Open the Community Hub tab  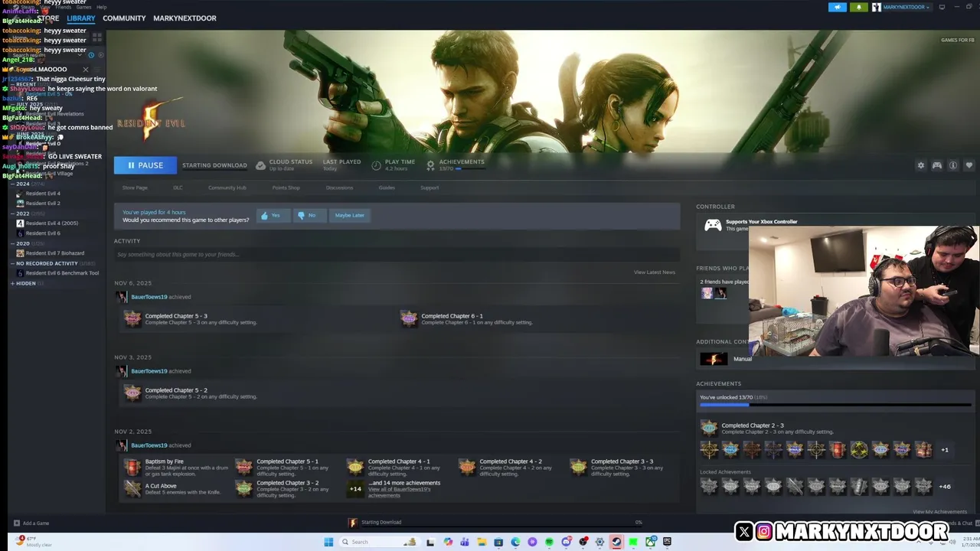coord(227,187)
